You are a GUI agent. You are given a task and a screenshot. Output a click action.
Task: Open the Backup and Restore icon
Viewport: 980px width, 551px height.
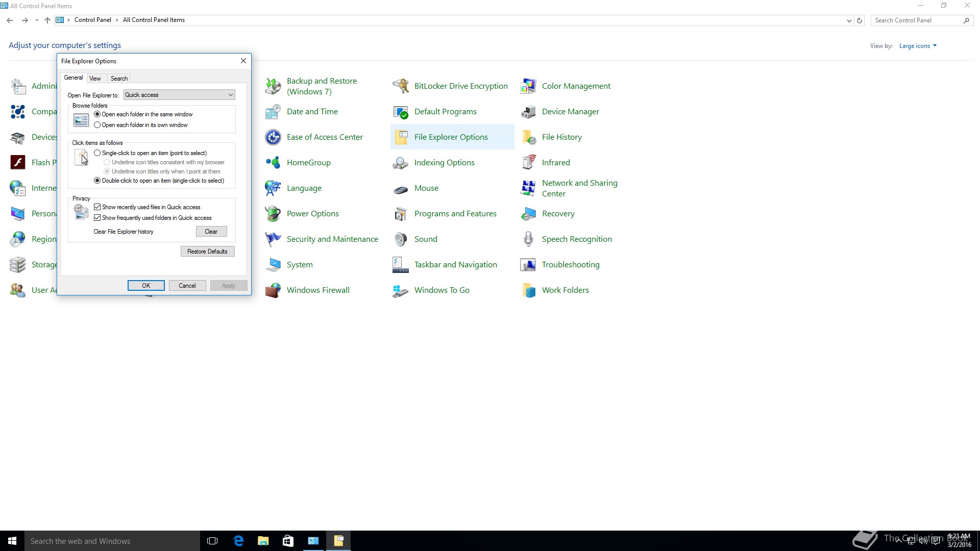[273, 86]
